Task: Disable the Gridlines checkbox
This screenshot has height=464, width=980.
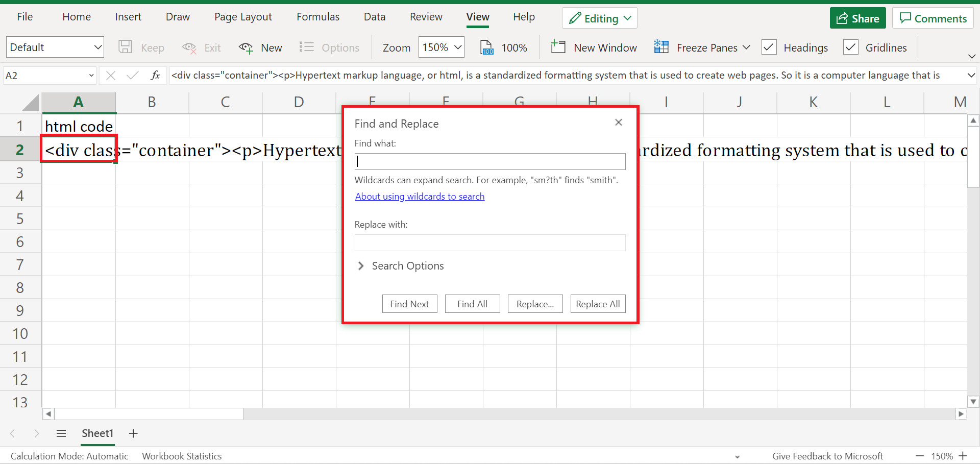Action: coord(851,47)
